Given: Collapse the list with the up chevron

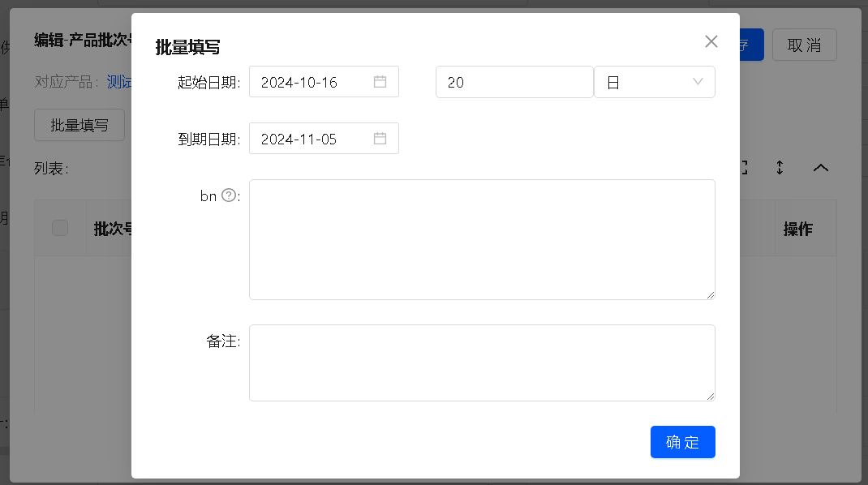Looking at the screenshot, I should point(821,168).
